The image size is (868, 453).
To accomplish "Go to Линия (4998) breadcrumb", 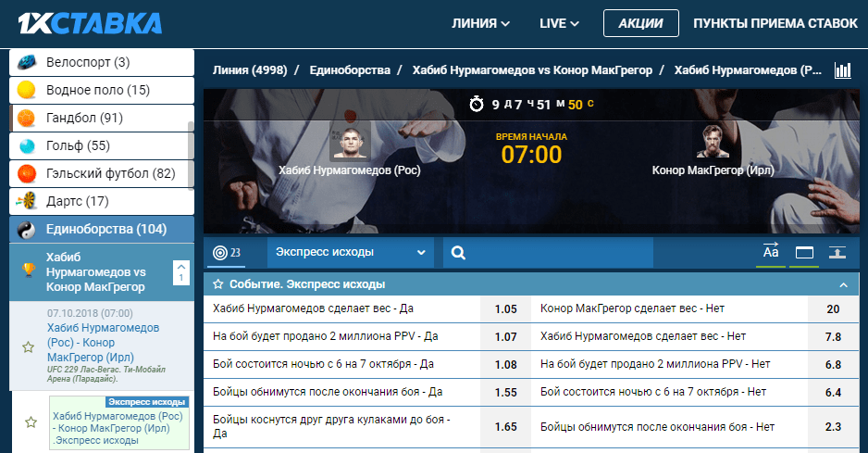I will (x=250, y=70).
